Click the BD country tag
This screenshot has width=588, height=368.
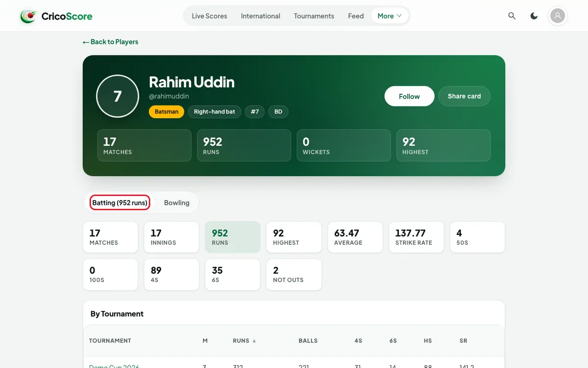278,112
